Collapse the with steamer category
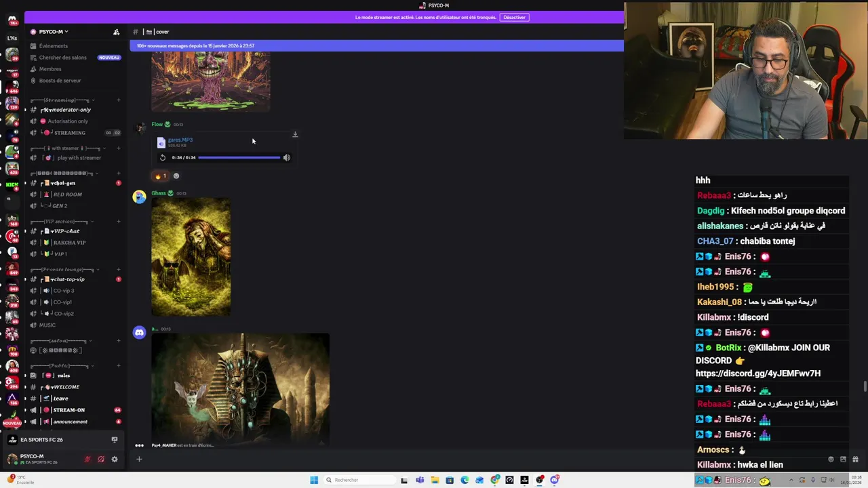This screenshot has width=868, height=488. (x=65, y=148)
